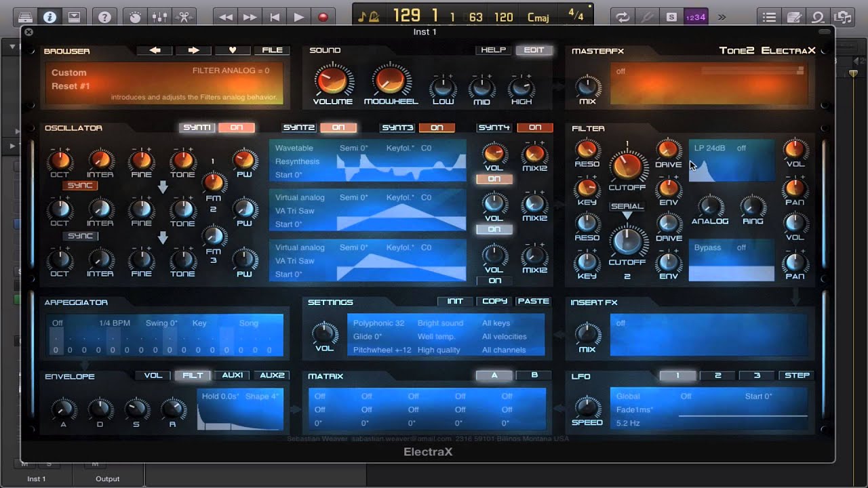Click the Rewind transport button

[x=226, y=17]
